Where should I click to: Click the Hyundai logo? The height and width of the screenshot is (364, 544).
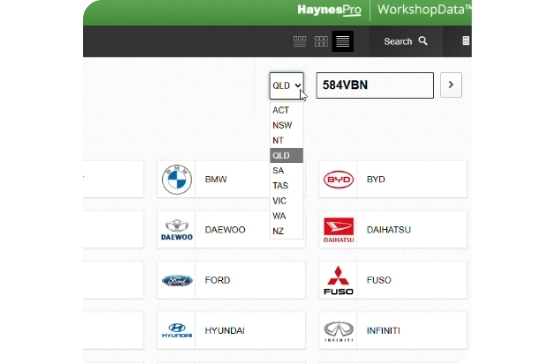(177, 330)
